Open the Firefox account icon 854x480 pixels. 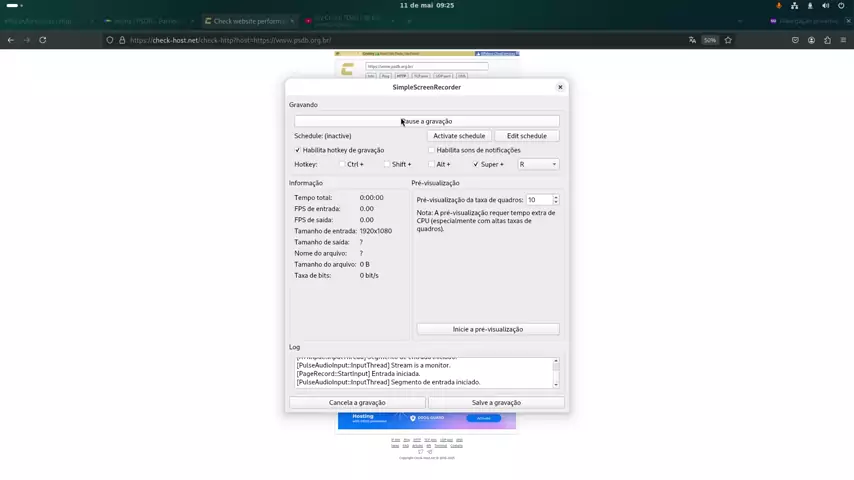[x=812, y=40]
